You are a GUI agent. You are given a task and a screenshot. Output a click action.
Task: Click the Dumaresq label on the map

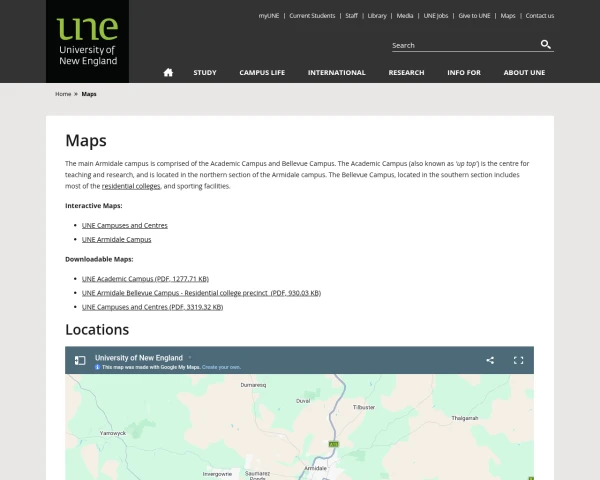pos(253,385)
